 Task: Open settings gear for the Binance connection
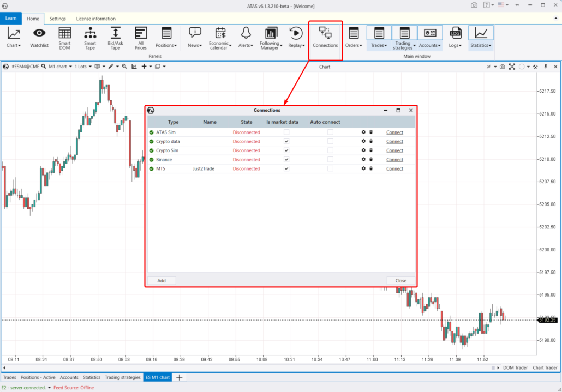click(363, 160)
